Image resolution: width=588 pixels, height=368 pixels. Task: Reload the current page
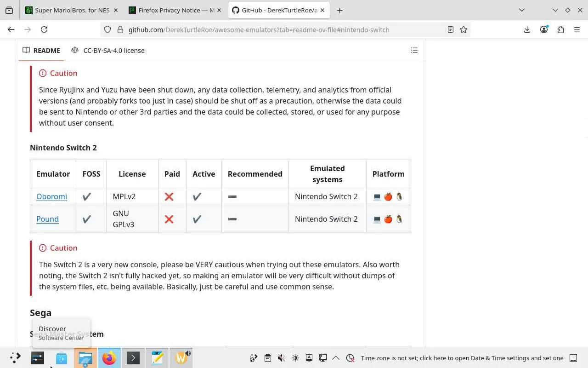(x=44, y=29)
